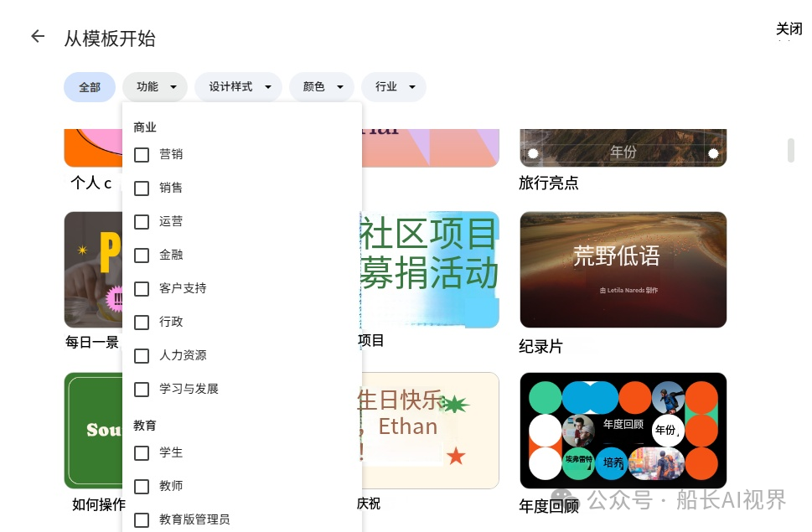Check the 教师 checkbox

click(x=142, y=487)
